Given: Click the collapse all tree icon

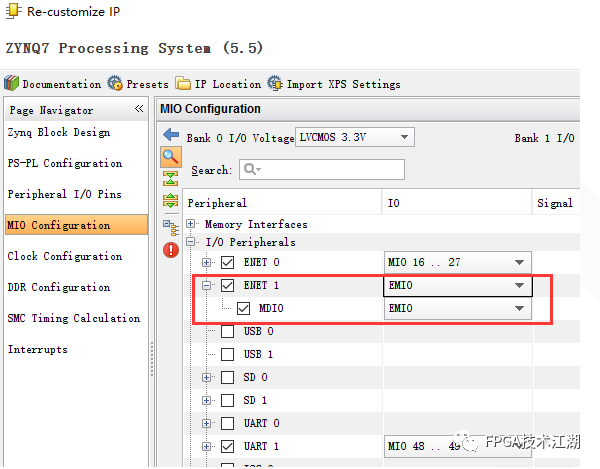Looking at the screenshot, I should [171, 179].
